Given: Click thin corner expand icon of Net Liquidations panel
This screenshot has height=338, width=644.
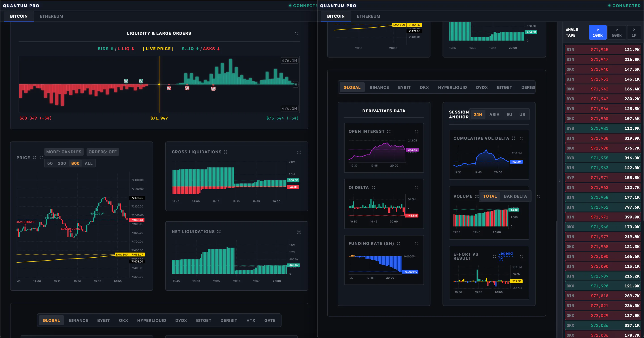Looking at the screenshot, I should pyautogui.click(x=299, y=232).
